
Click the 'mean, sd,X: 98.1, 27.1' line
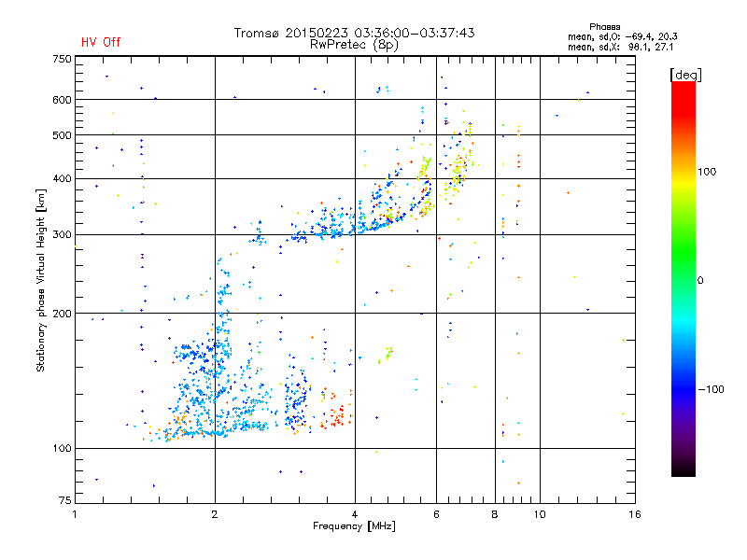click(620, 47)
